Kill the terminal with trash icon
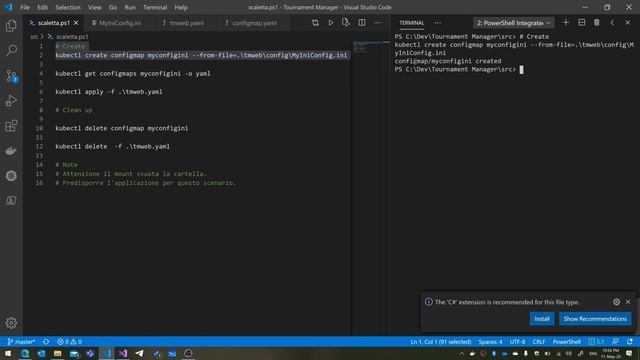Screen dimensions: 640x360 597,23
